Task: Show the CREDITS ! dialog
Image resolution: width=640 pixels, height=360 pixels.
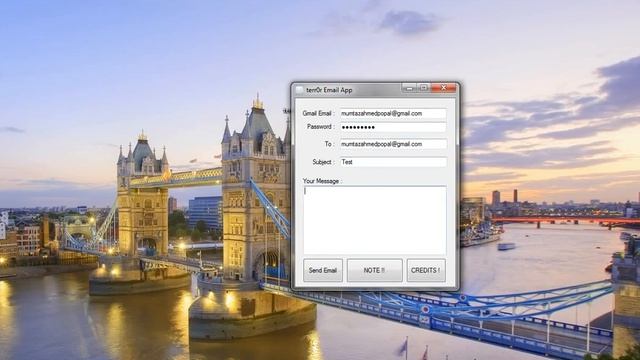Action: 426,270
